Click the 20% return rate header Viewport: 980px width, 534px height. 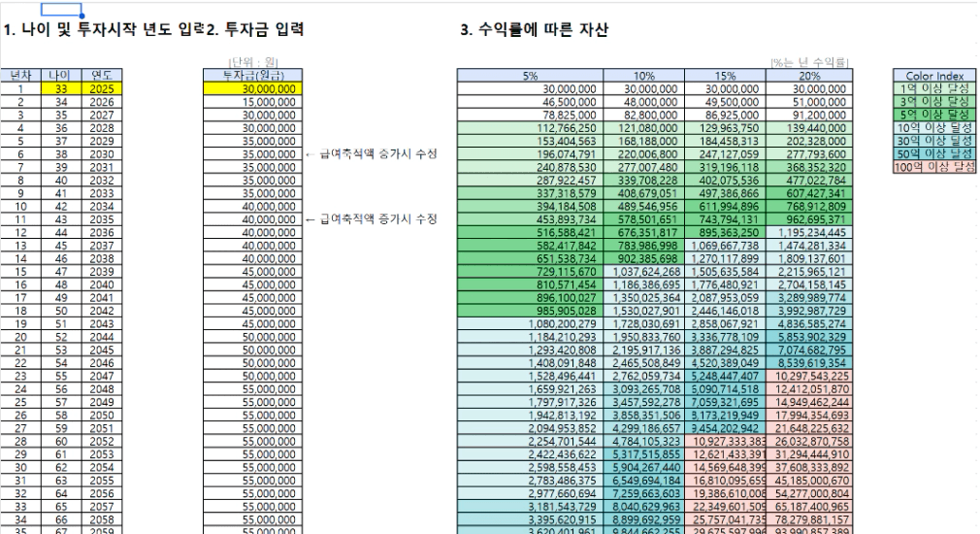pos(809,76)
